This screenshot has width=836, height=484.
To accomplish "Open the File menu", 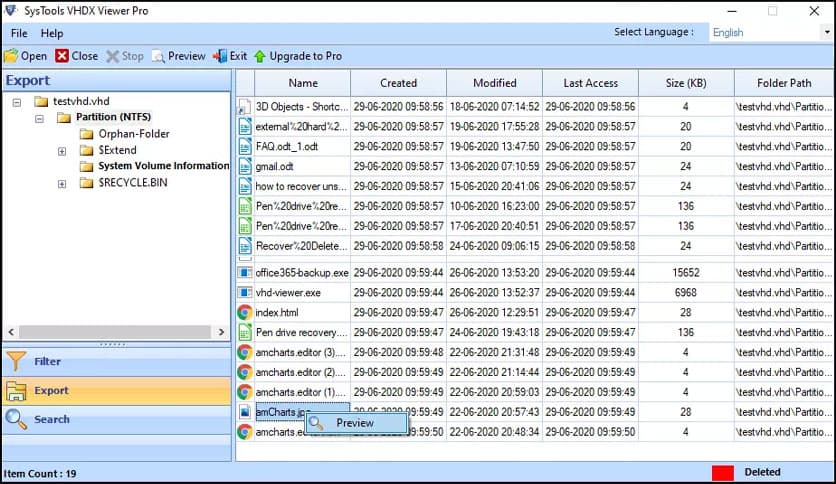I will 19,33.
